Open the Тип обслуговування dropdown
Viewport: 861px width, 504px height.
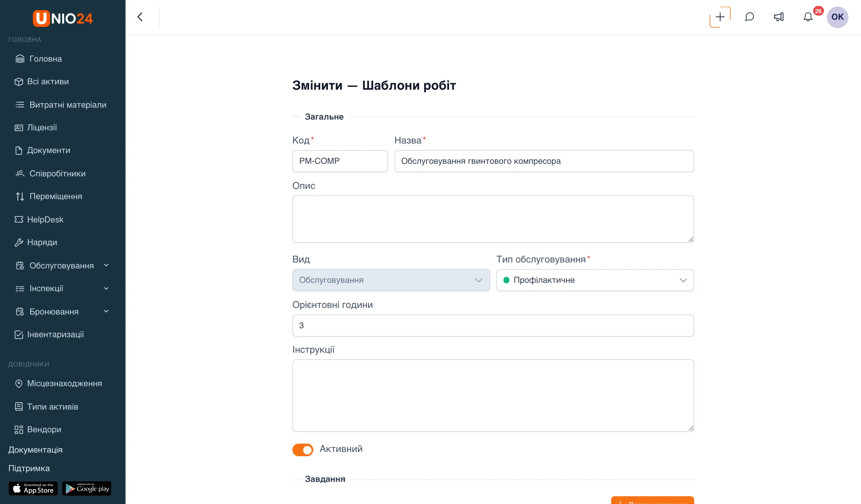click(595, 280)
